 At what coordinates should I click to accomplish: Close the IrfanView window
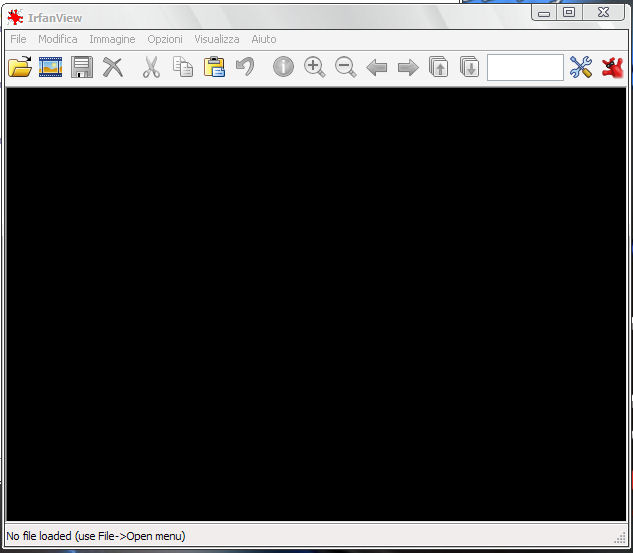click(x=603, y=13)
